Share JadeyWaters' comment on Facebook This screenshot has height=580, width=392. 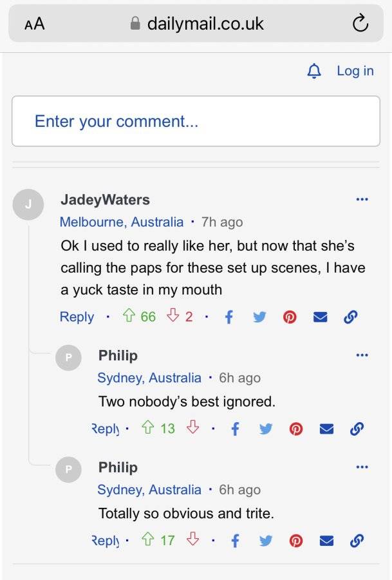[229, 317]
